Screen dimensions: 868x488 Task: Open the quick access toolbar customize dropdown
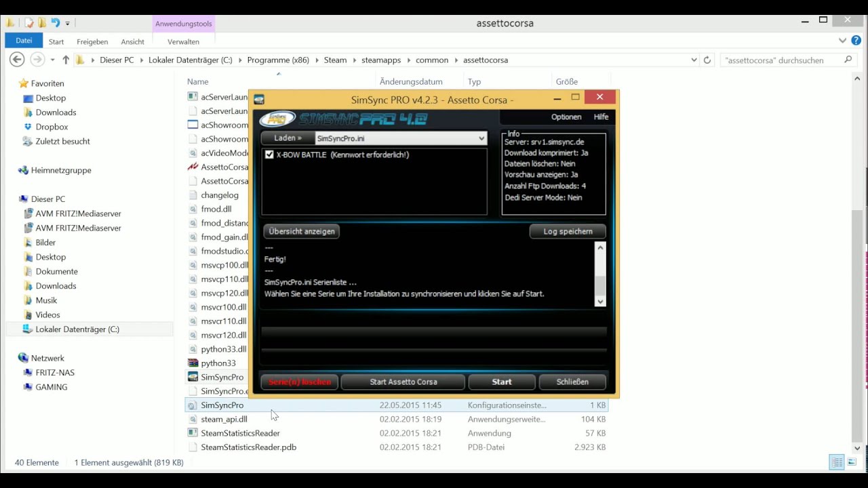click(x=68, y=24)
